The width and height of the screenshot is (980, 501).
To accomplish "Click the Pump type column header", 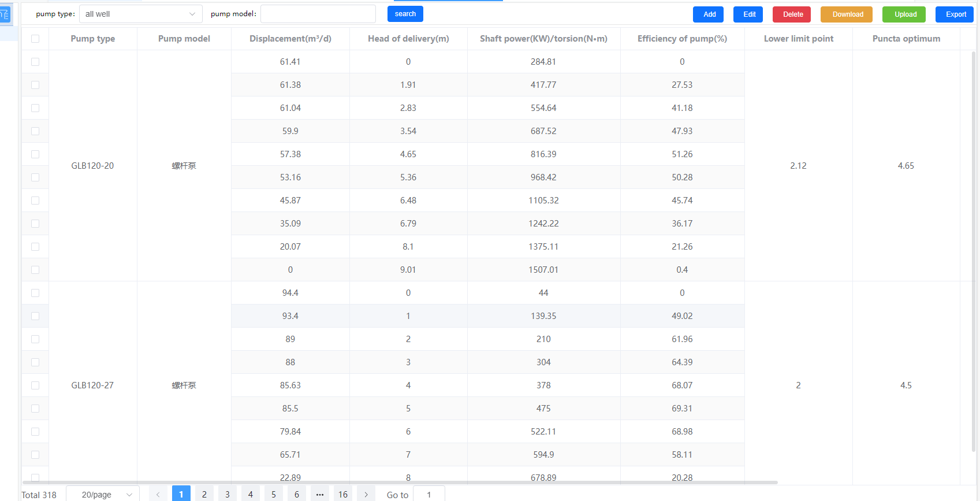I will tap(93, 39).
